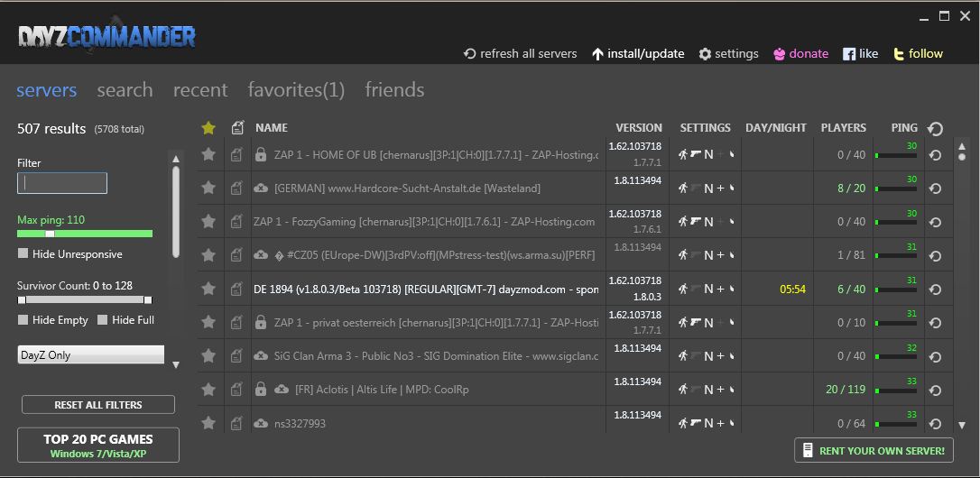Click the refresh-all icon in ping column header

click(936, 129)
